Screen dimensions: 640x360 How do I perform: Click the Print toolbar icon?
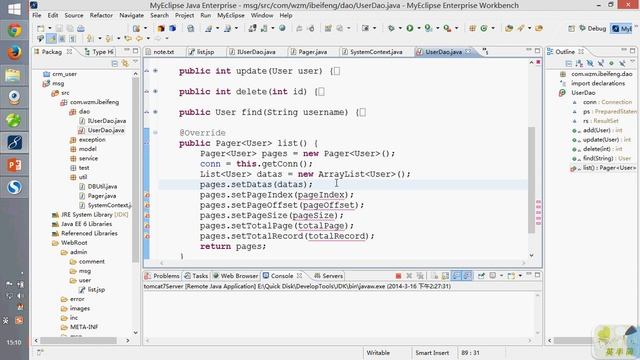pos(81,28)
